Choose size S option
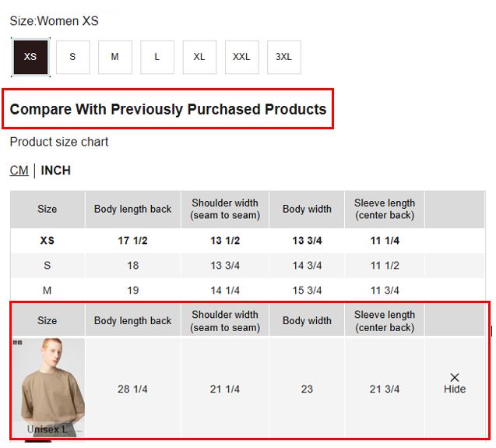This screenshot has width=496, height=448. click(x=72, y=57)
